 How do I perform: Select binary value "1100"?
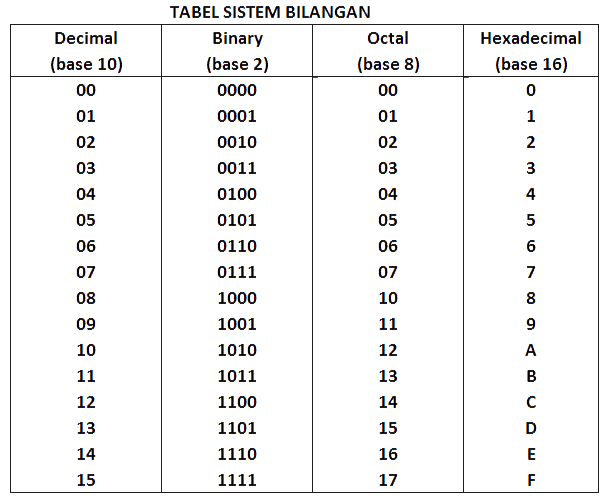coord(237,402)
